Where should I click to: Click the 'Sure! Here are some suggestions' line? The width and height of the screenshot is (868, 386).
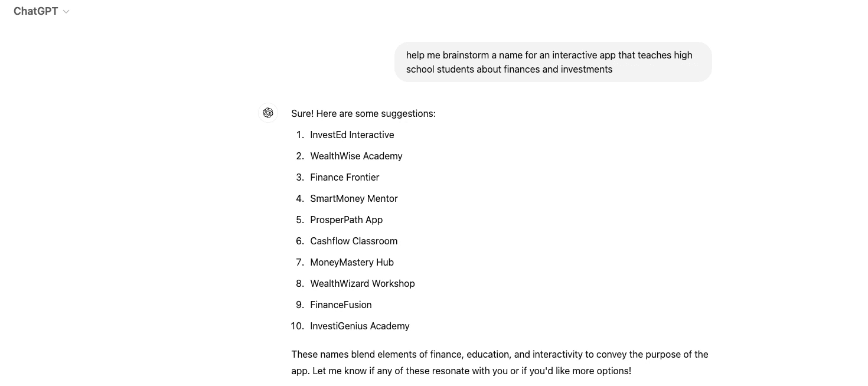tap(363, 113)
